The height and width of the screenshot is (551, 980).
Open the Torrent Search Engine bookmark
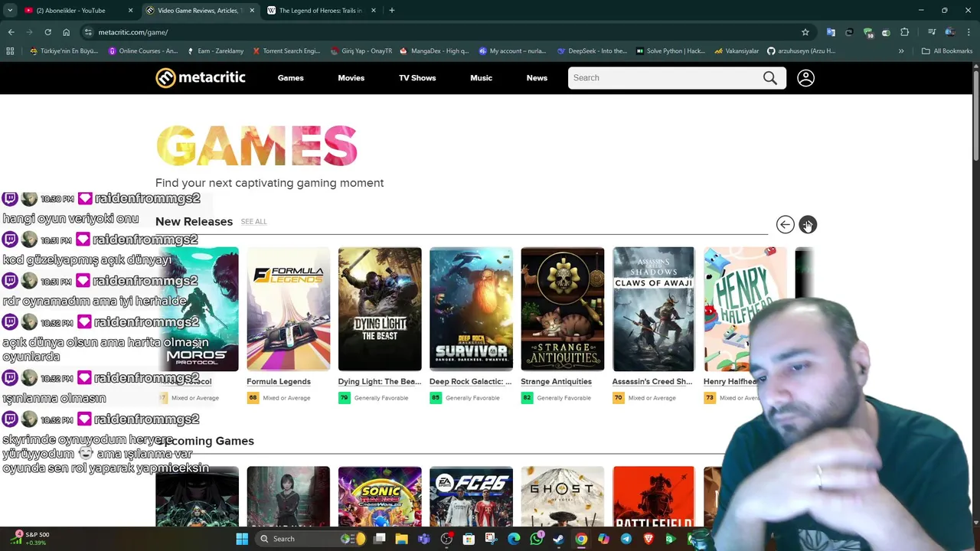[x=286, y=51]
